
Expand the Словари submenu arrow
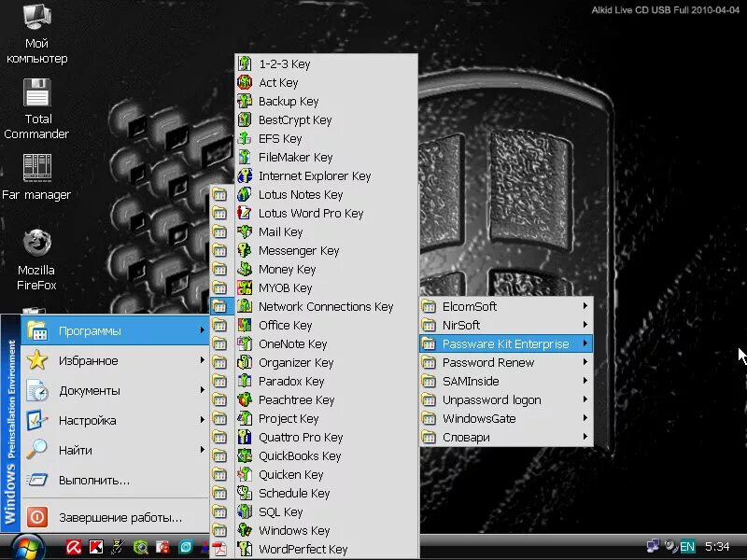click(585, 437)
